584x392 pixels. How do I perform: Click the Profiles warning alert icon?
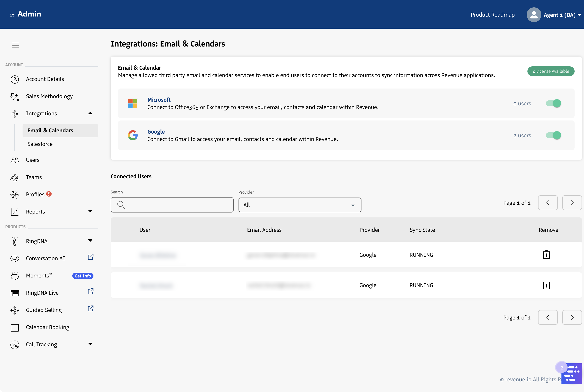click(49, 194)
